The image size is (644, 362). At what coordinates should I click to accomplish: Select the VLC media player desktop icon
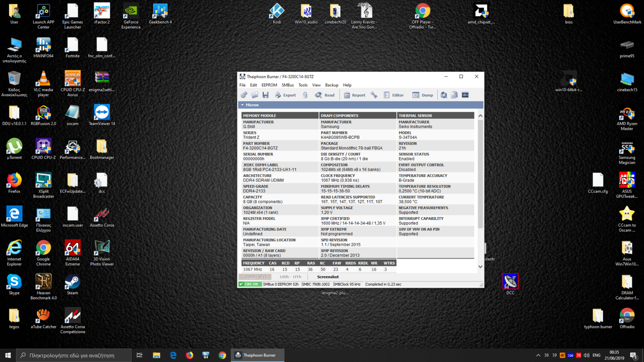pos(43,84)
